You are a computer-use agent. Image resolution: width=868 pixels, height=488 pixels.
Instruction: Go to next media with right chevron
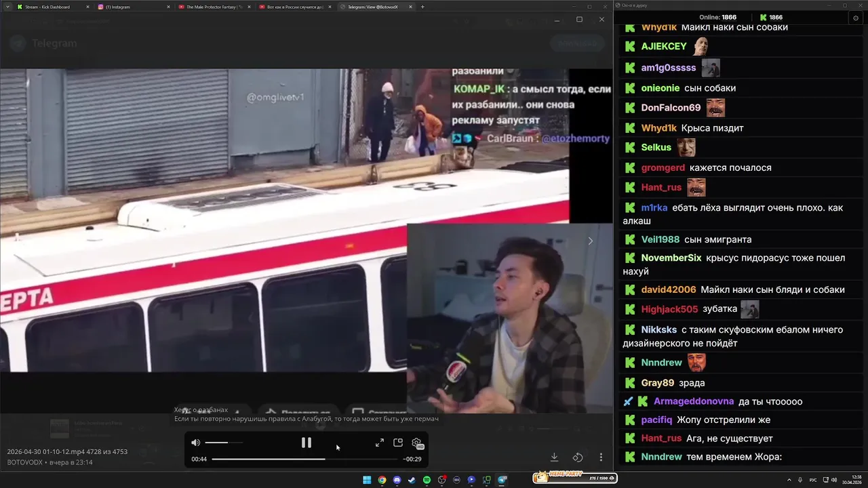(x=590, y=241)
